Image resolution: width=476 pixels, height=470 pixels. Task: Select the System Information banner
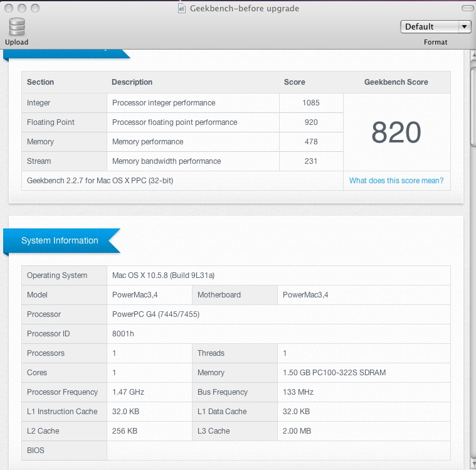[61, 240]
